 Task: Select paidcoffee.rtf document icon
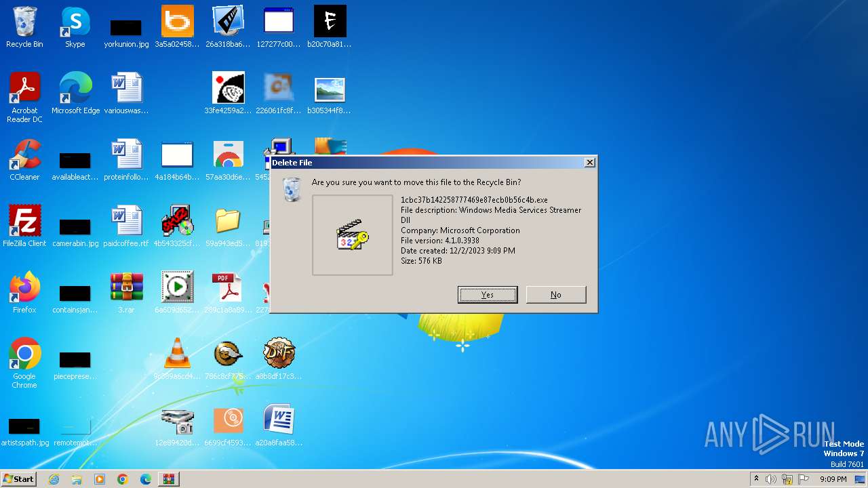pyautogui.click(x=126, y=226)
